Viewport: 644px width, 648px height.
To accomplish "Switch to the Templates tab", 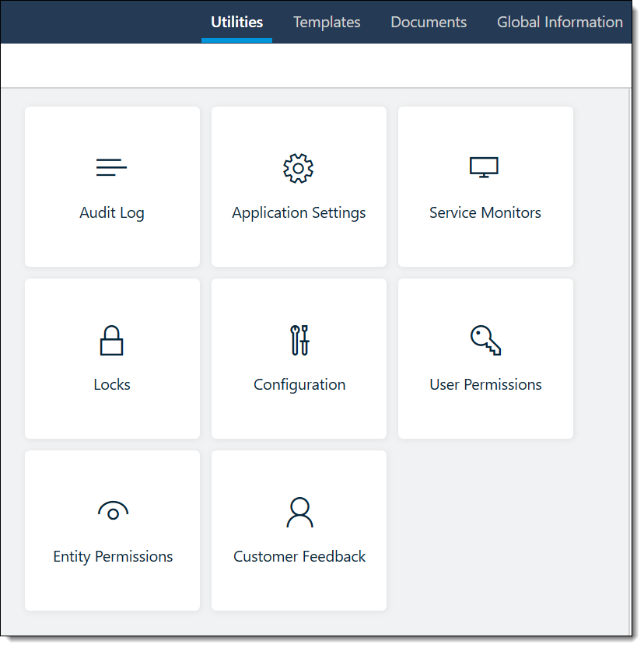I will [326, 22].
